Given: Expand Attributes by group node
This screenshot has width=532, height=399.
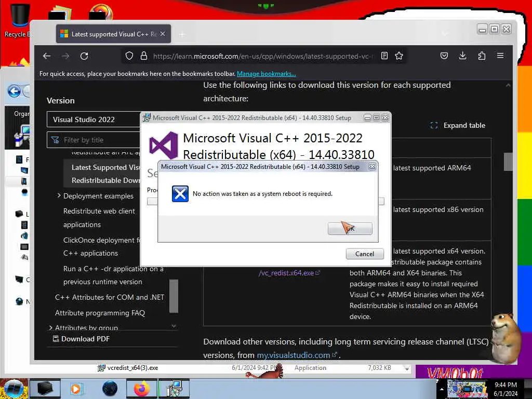Looking at the screenshot, I should point(50,328).
